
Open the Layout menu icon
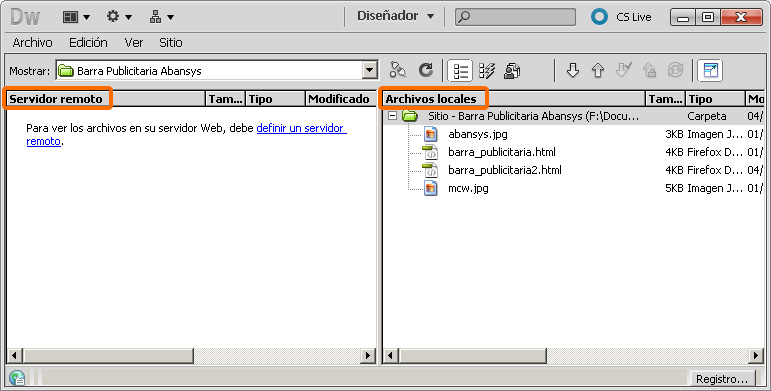tap(76, 17)
